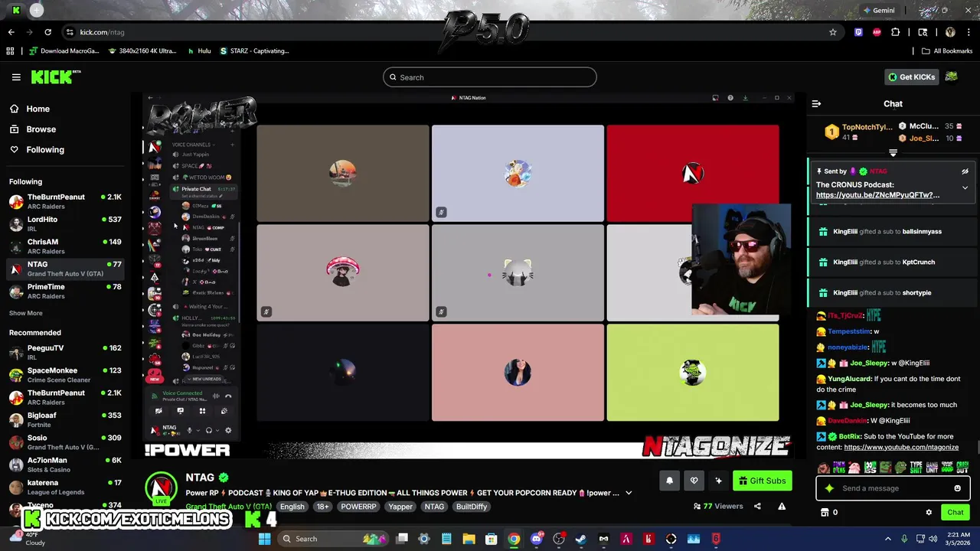Expand the stream title description chevron

629,493
